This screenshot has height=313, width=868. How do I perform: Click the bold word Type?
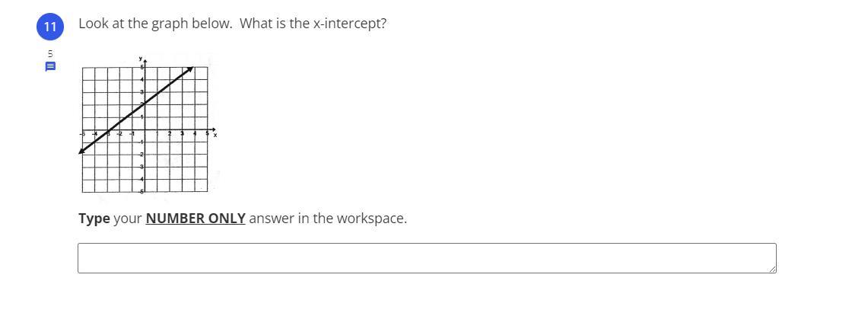tap(94, 219)
